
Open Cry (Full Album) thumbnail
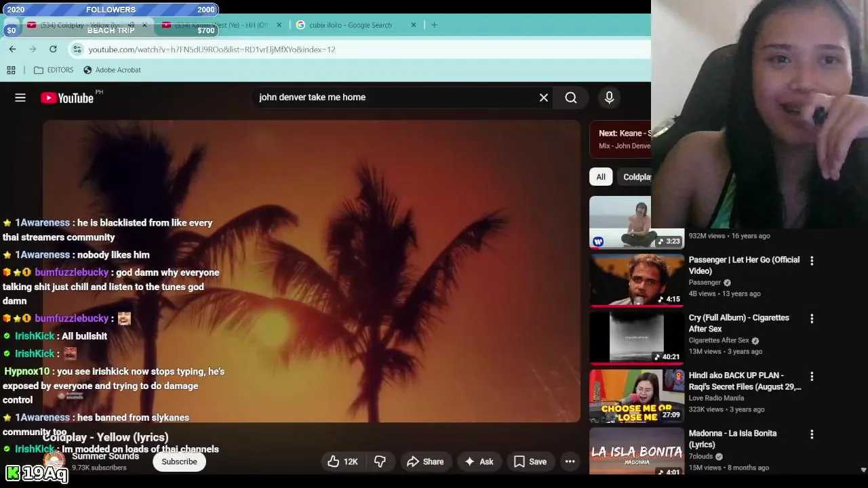point(637,338)
